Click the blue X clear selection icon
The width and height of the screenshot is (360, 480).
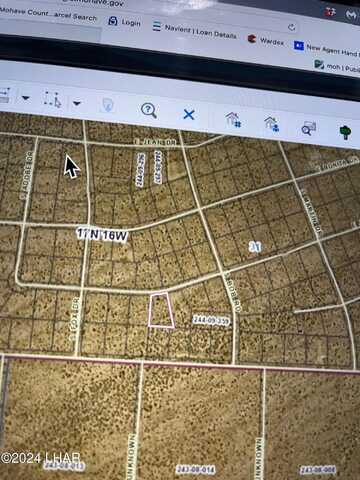pyautogui.click(x=189, y=115)
